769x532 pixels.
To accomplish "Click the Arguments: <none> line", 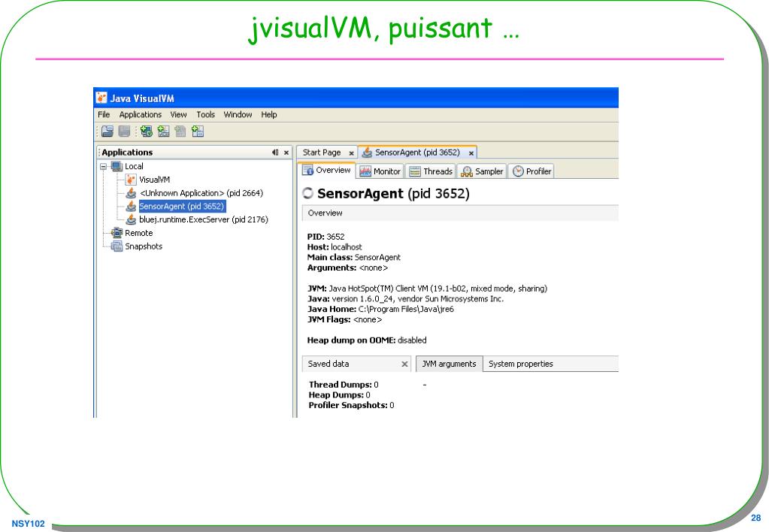I will [x=347, y=268].
